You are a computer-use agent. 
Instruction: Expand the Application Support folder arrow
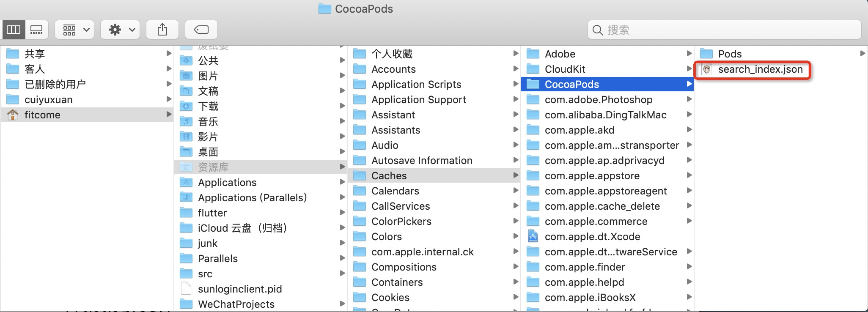[516, 99]
